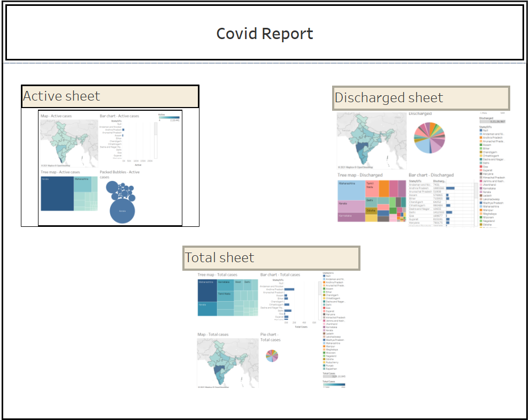Click the Assam swatch in Discharged legend

(x=480, y=145)
